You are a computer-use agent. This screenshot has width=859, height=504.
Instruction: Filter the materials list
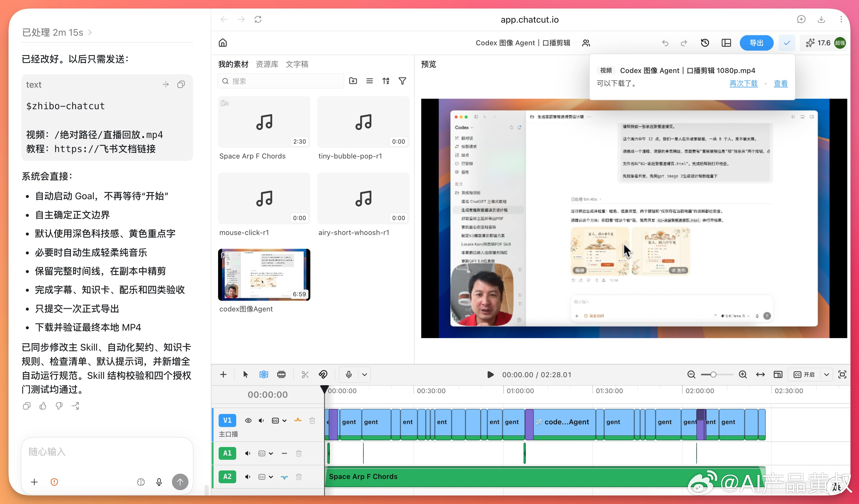pyautogui.click(x=402, y=81)
